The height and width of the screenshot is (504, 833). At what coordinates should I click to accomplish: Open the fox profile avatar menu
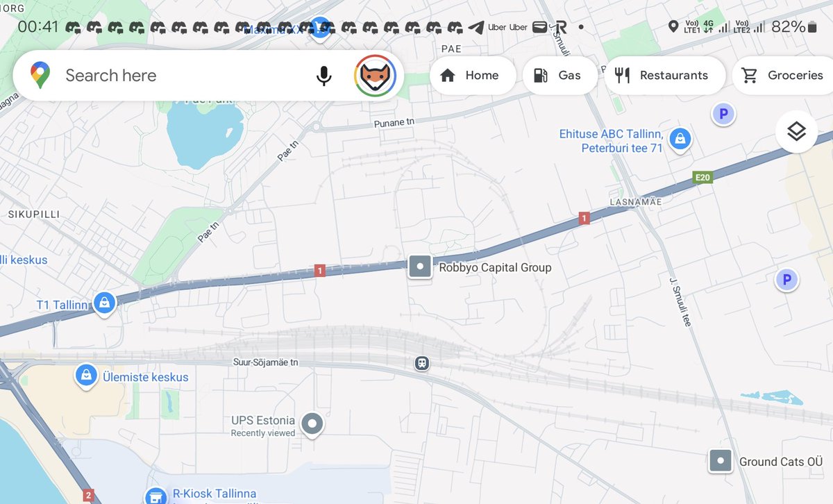coord(376,76)
